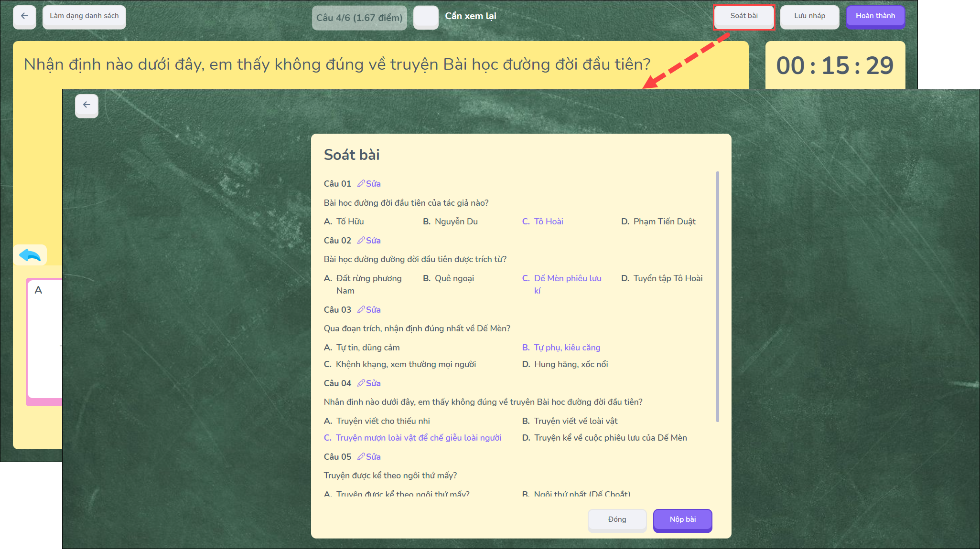Click the Sửa pencil icon for Câu 01
This screenshot has height=549, width=980.
[361, 184]
